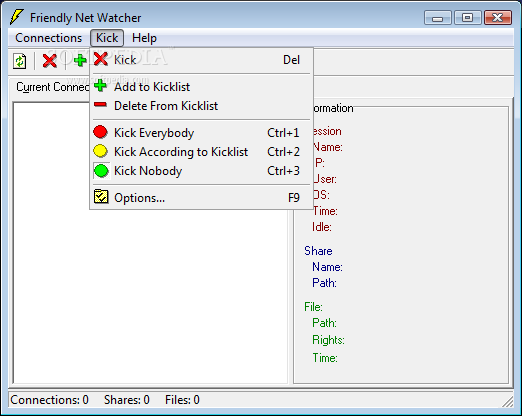Close the open Kick menu
Screen dimensions: 522x416
point(107,38)
